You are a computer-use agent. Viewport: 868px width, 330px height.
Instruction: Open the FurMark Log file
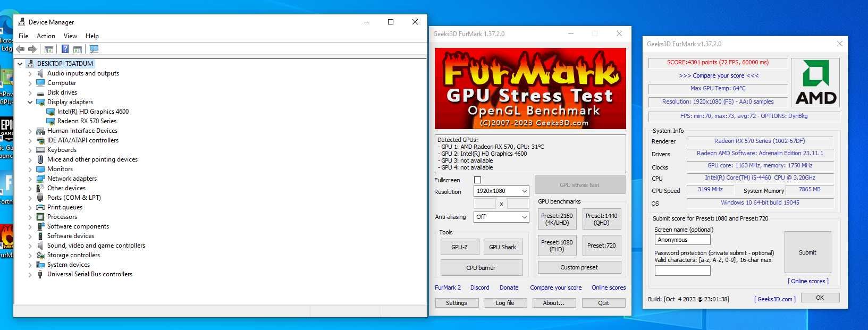(x=505, y=303)
